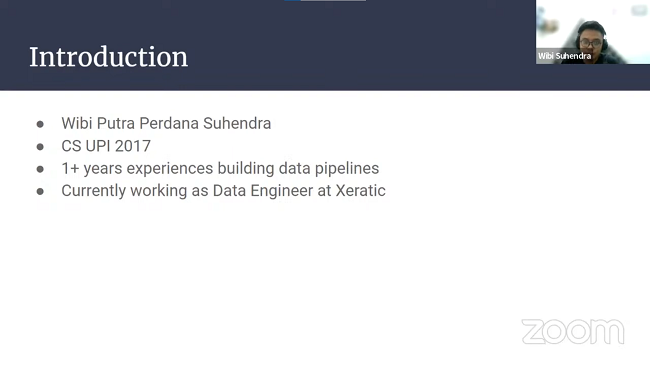Image resolution: width=650 pixels, height=365 pixels.
Task: Click the 'Currently working' words
Action: (124, 191)
